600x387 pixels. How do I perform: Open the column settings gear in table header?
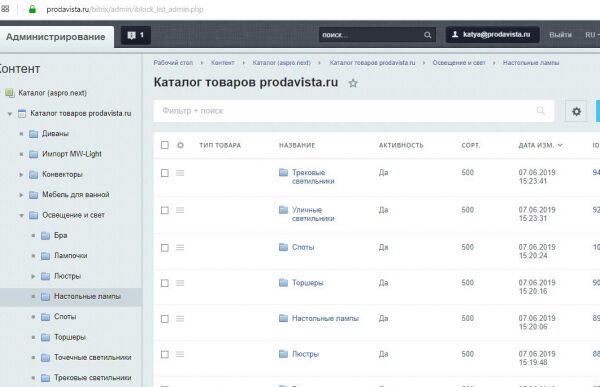(x=180, y=145)
